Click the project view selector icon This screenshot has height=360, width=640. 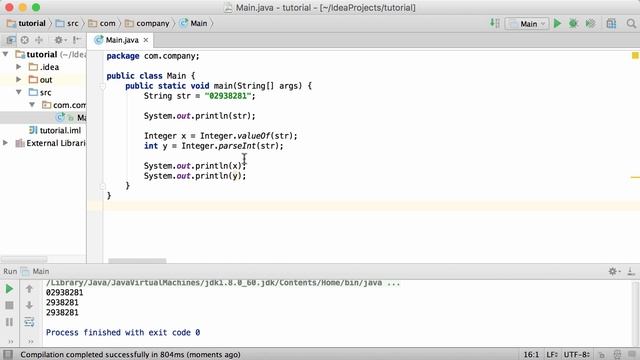click(11, 40)
